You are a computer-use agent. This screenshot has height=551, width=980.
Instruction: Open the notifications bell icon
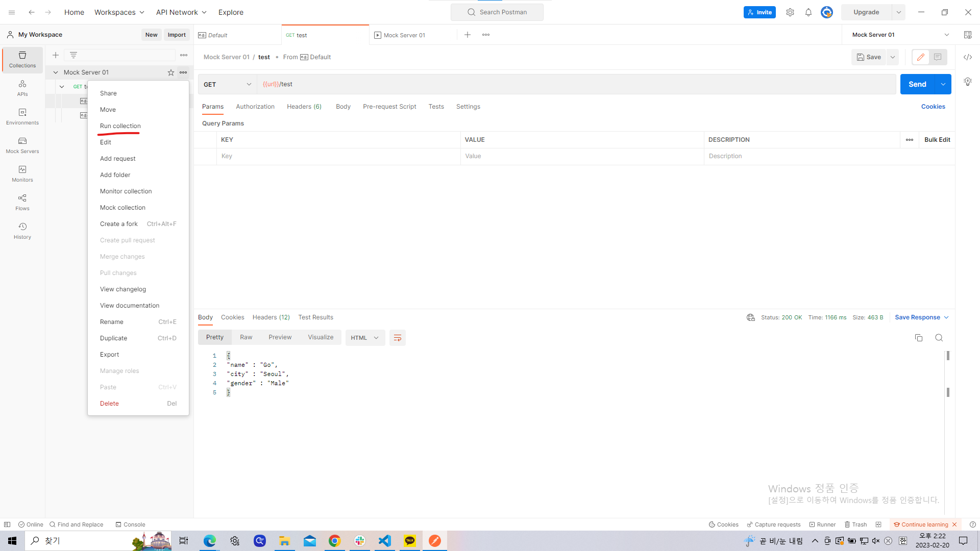pos(808,12)
